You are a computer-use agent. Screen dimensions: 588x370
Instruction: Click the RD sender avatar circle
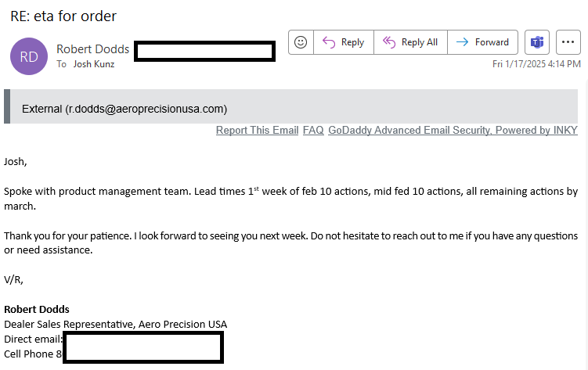(29, 56)
